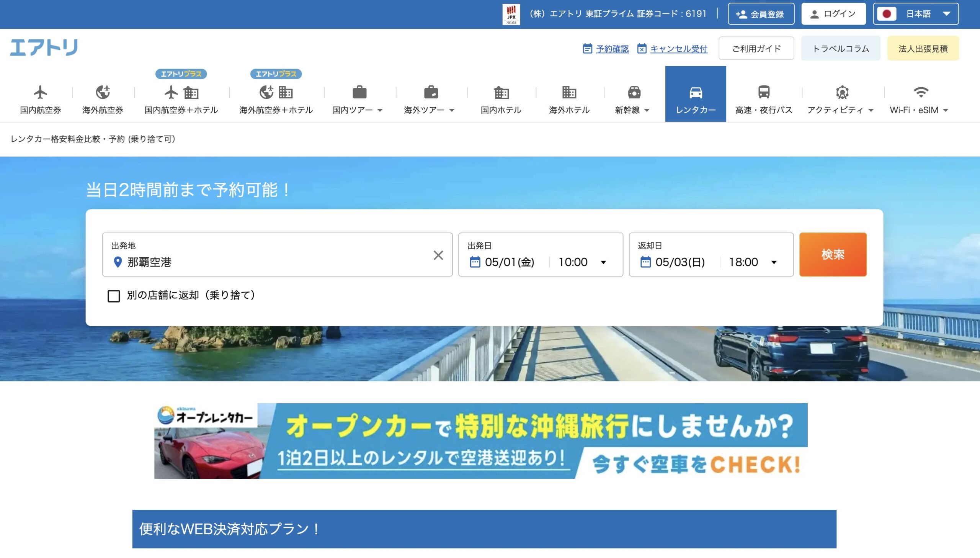
Task: Click the domestic flight airplane icon
Action: pyautogui.click(x=40, y=92)
